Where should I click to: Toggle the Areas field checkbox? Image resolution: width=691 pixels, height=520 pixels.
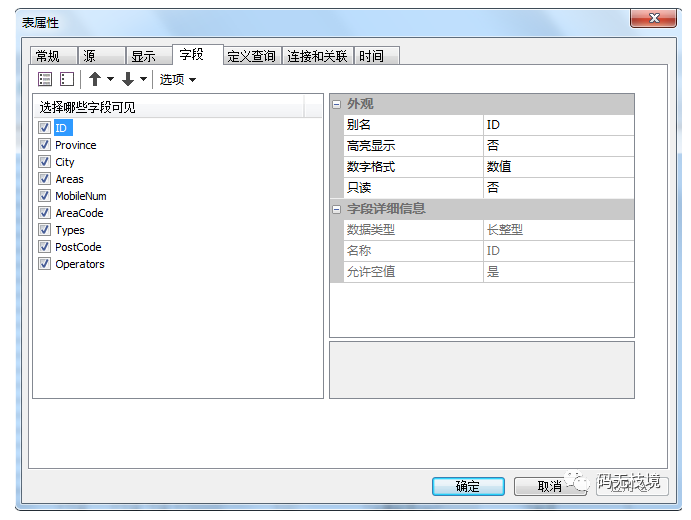tap(44, 178)
